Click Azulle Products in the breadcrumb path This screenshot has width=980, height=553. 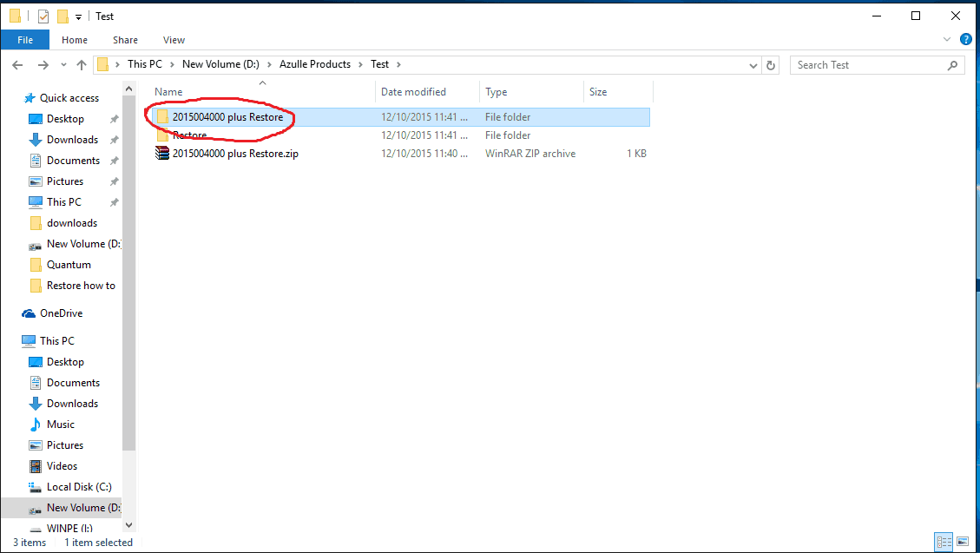coord(314,64)
